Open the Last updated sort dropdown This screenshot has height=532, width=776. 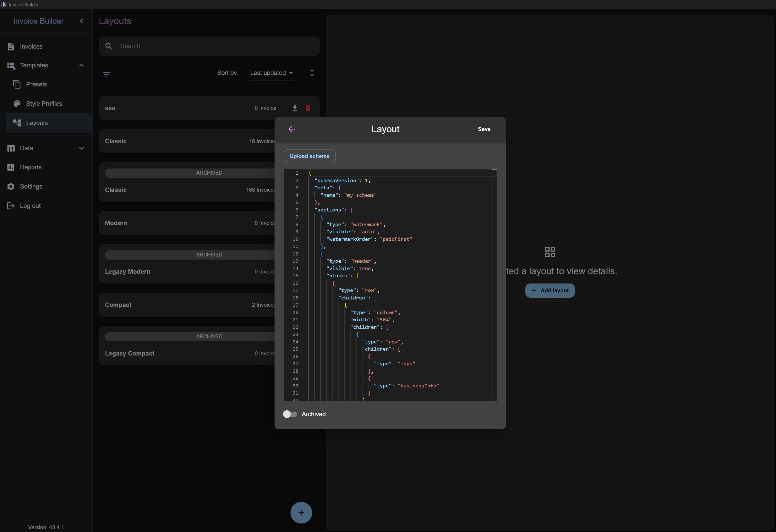pos(271,73)
